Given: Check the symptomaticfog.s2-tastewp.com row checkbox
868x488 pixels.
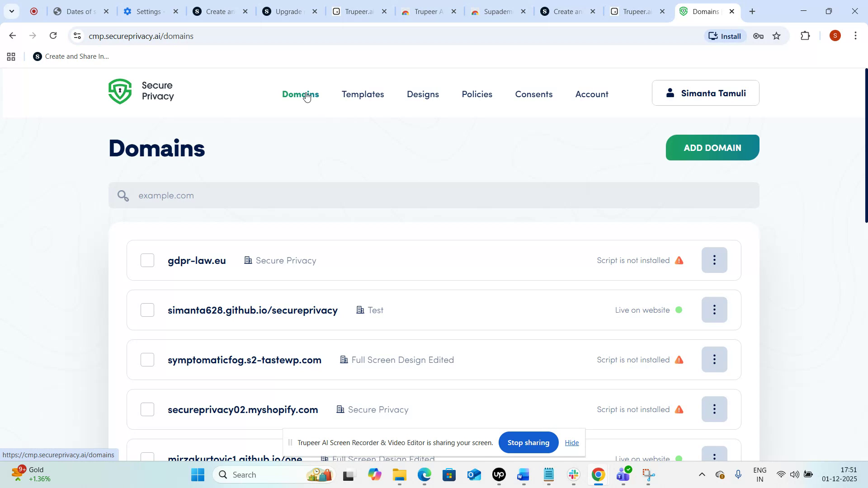Looking at the screenshot, I should pos(147,360).
